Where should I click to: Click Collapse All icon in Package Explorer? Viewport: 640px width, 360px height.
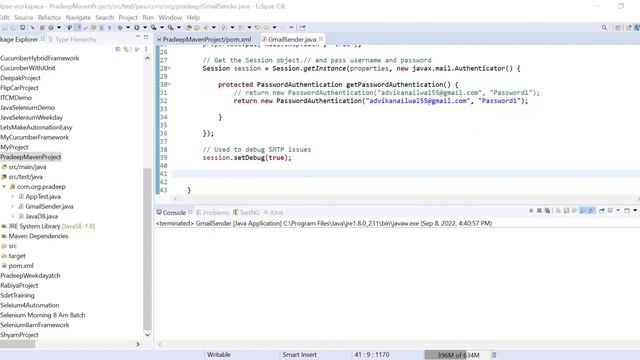pos(118,49)
